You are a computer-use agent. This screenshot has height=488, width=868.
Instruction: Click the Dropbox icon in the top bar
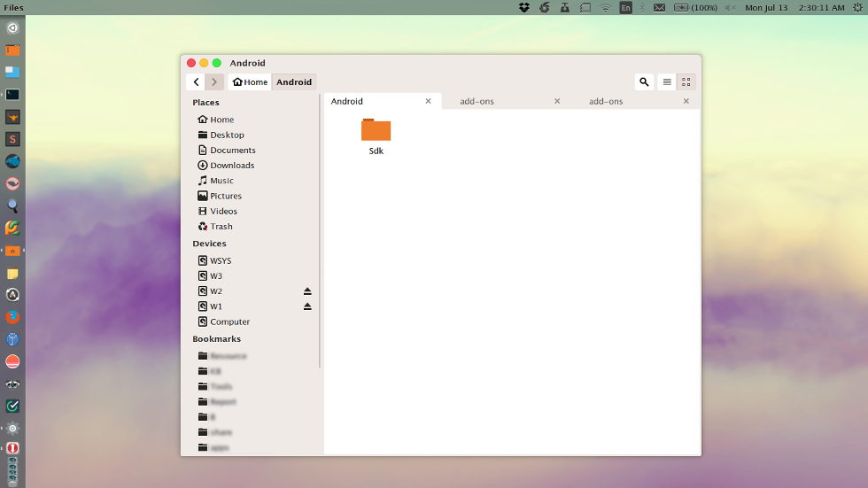pos(523,7)
